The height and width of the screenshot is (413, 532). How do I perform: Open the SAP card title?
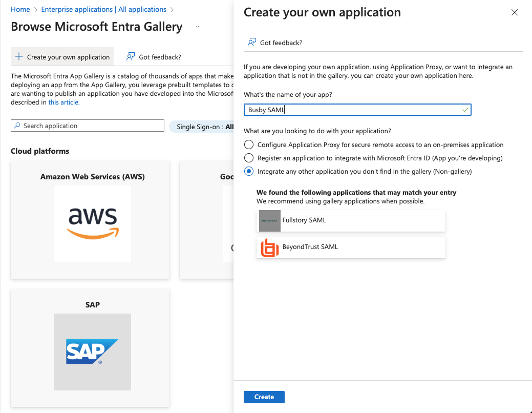(x=93, y=305)
